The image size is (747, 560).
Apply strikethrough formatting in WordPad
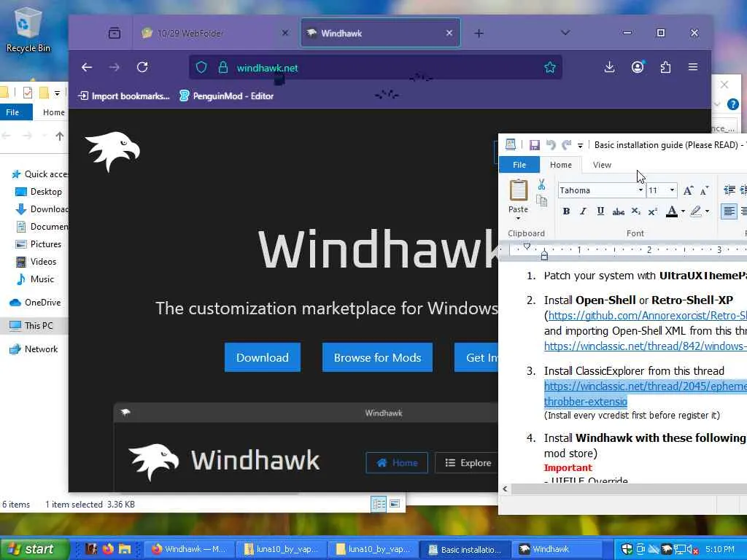(x=619, y=211)
